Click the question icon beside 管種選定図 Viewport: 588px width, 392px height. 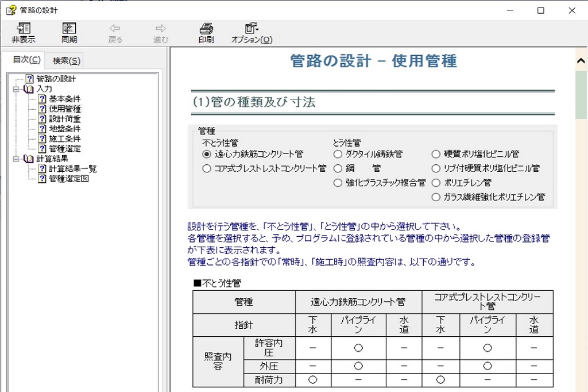click(x=42, y=179)
